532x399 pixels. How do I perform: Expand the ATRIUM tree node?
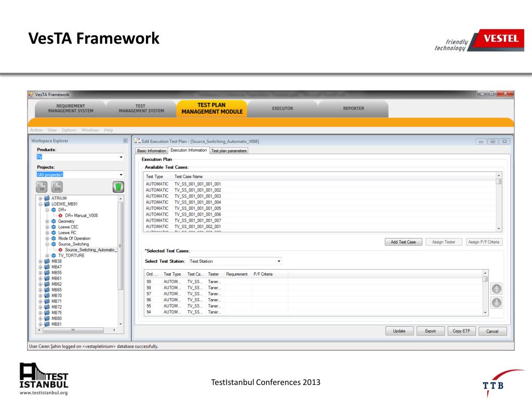(41, 198)
